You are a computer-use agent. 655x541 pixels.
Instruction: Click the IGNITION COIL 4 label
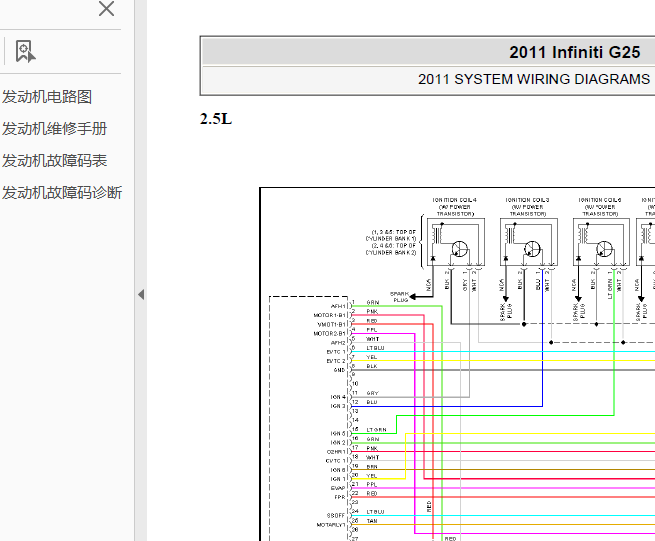pos(455,200)
